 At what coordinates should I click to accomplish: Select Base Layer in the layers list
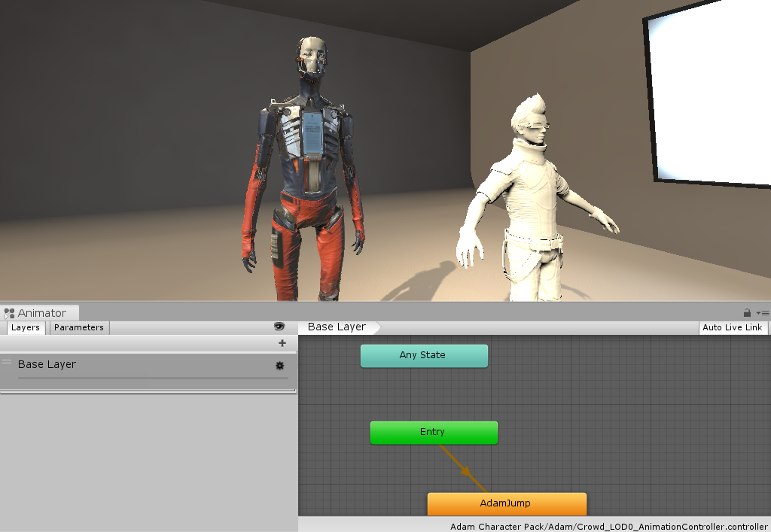click(113, 365)
